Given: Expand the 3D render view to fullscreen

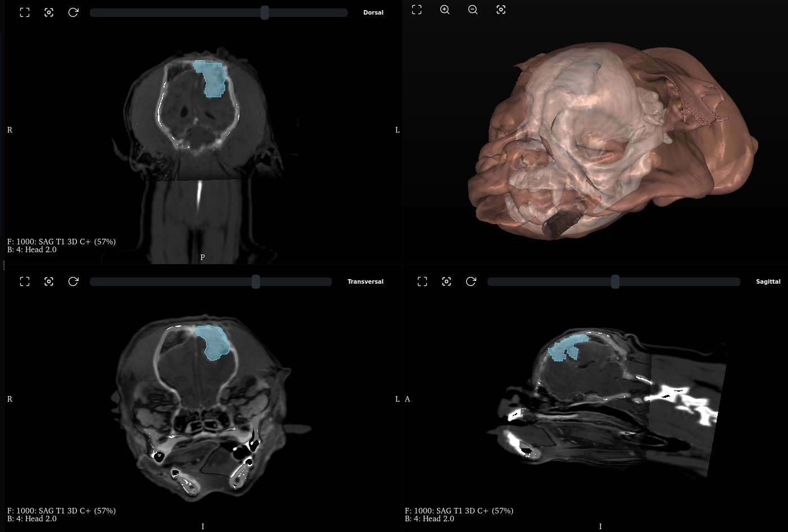Looking at the screenshot, I should coord(416,10).
